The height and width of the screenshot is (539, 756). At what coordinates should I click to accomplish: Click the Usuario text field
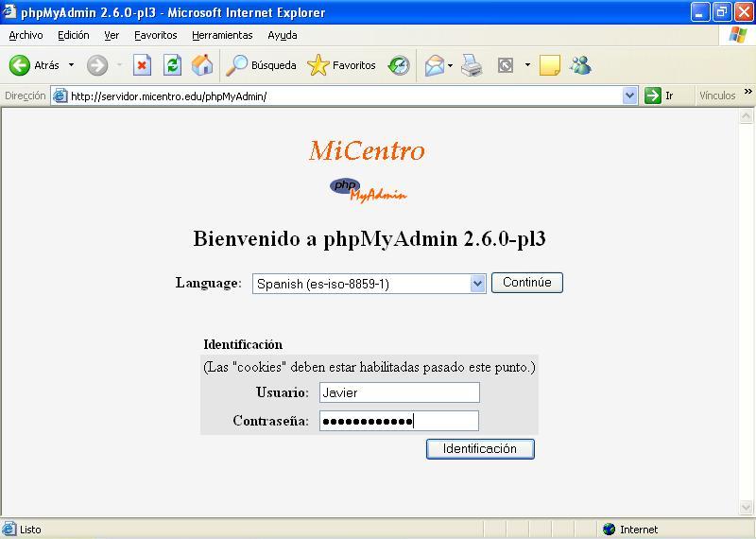coord(399,392)
